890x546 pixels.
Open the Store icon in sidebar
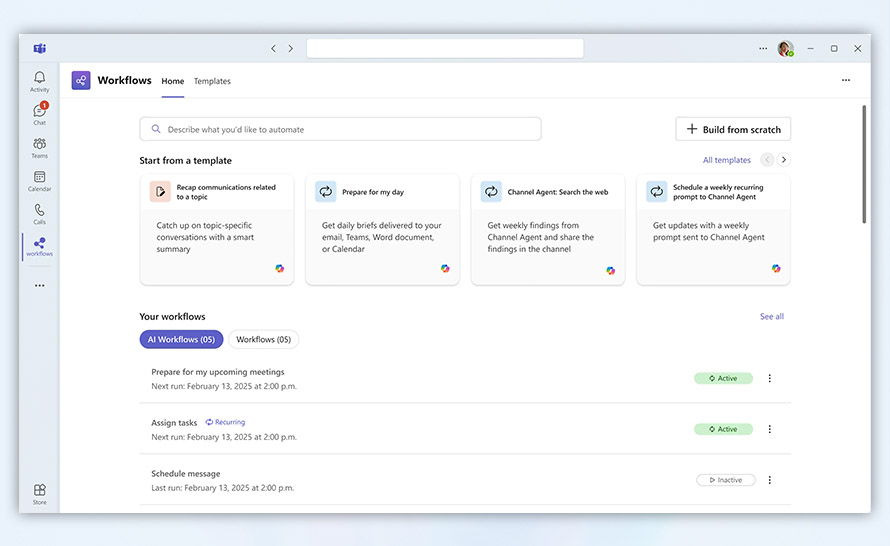pos(39,494)
